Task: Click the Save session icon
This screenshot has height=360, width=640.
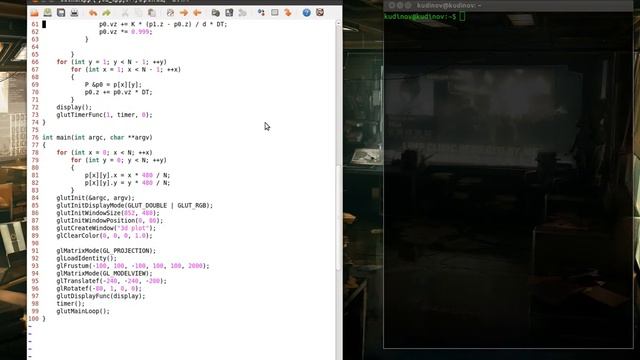Action: click(x=229, y=13)
